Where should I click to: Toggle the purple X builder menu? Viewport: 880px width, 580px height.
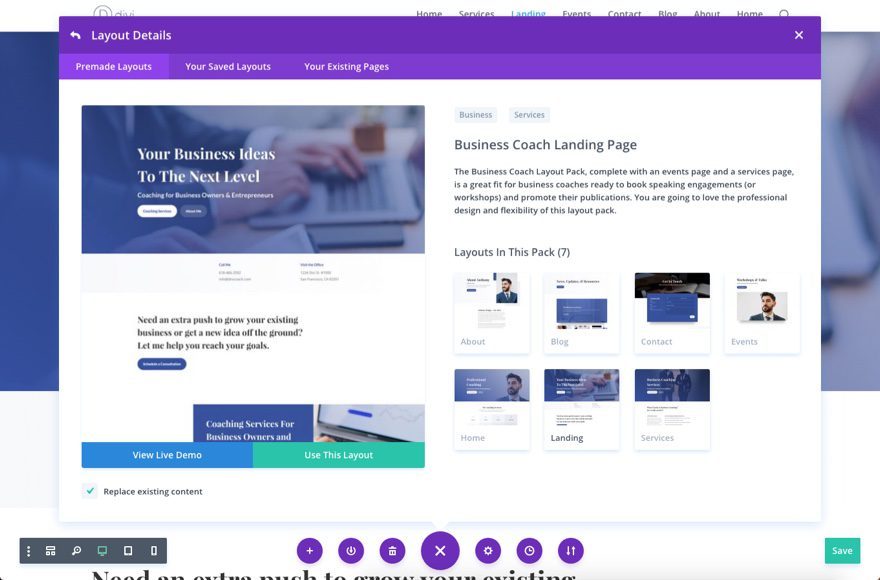click(x=440, y=550)
